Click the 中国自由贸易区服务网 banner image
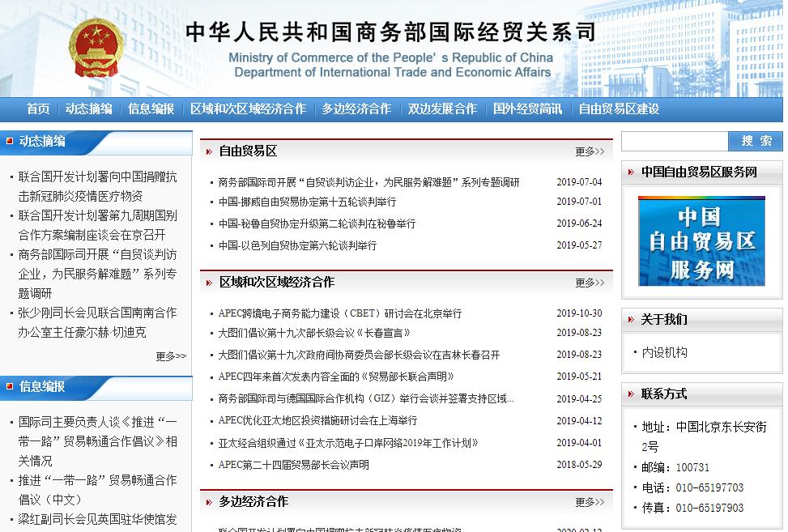The height and width of the screenshot is (532, 788). click(x=701, y=242)
